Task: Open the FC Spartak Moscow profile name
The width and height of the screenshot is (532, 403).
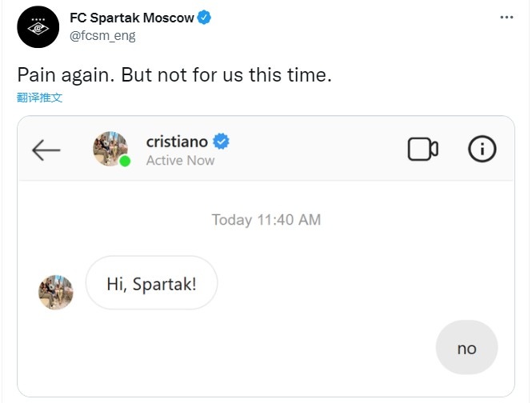Action: [131, 18]
